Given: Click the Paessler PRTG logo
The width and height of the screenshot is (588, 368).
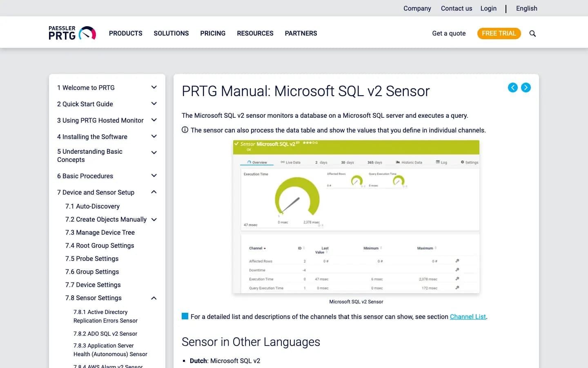Looking at the screenshot, I should (x=72, y=33).
